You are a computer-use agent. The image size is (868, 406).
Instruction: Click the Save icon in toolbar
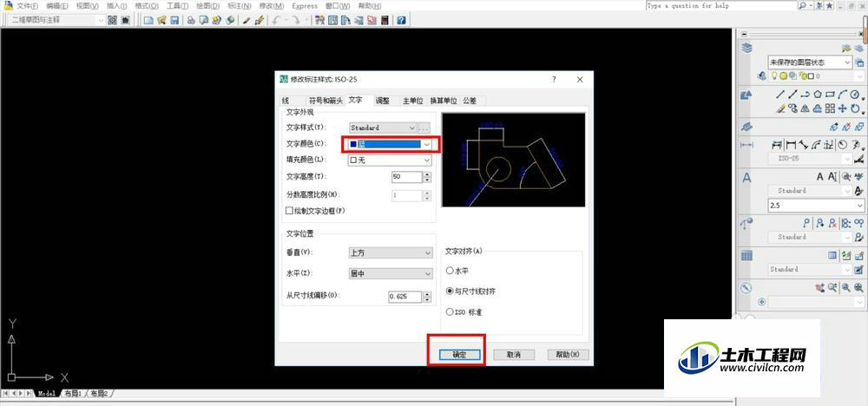click(x=174, y=20)
